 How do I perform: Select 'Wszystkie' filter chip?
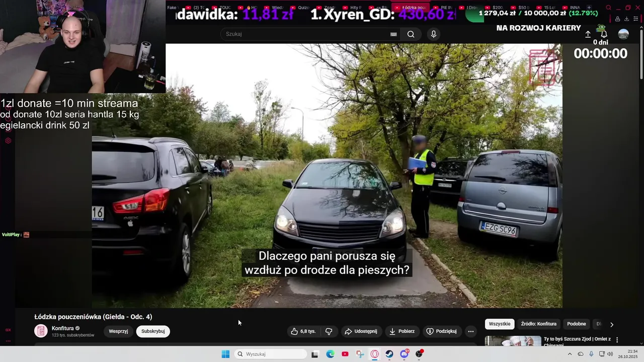500,324
